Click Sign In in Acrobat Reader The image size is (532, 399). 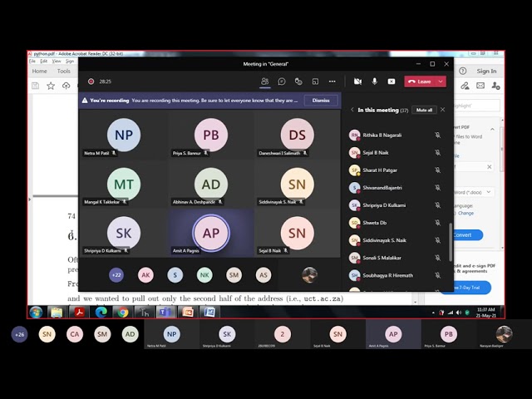pyautogui.click(x=486, y=71)
